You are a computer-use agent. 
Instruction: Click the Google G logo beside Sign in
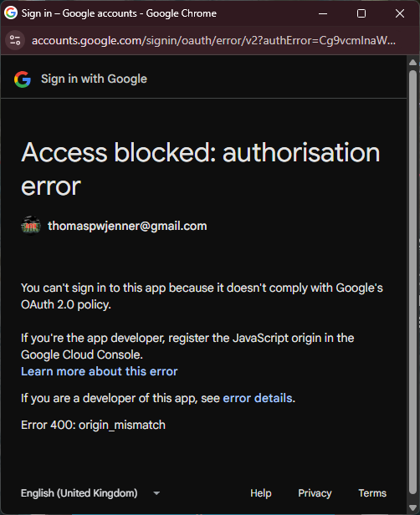pos(23,79)
